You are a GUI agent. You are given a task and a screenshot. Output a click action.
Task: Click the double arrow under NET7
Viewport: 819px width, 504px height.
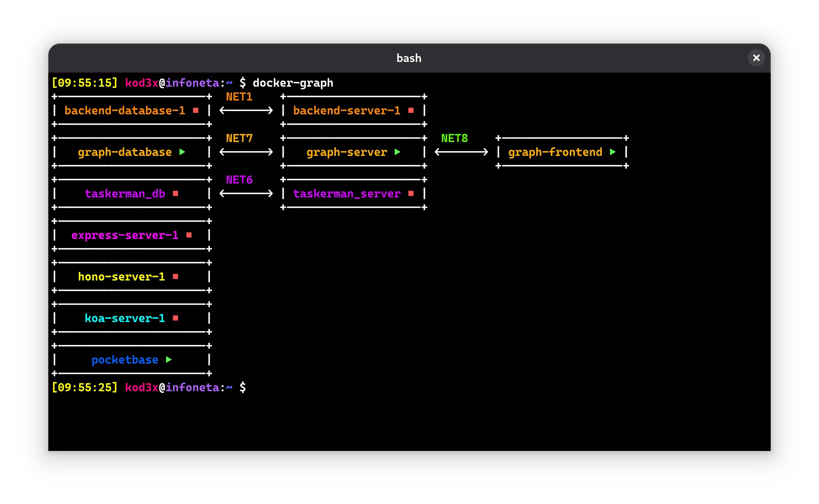pos(246,152)
